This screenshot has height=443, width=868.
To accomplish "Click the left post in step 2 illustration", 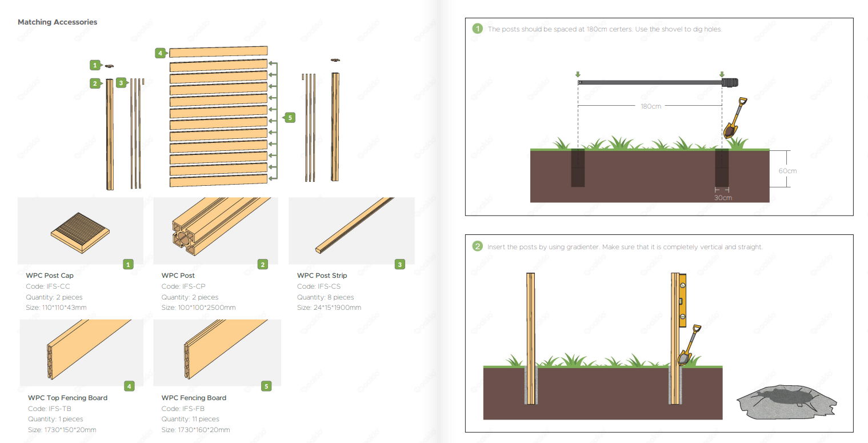I will [x=531, y=338].
